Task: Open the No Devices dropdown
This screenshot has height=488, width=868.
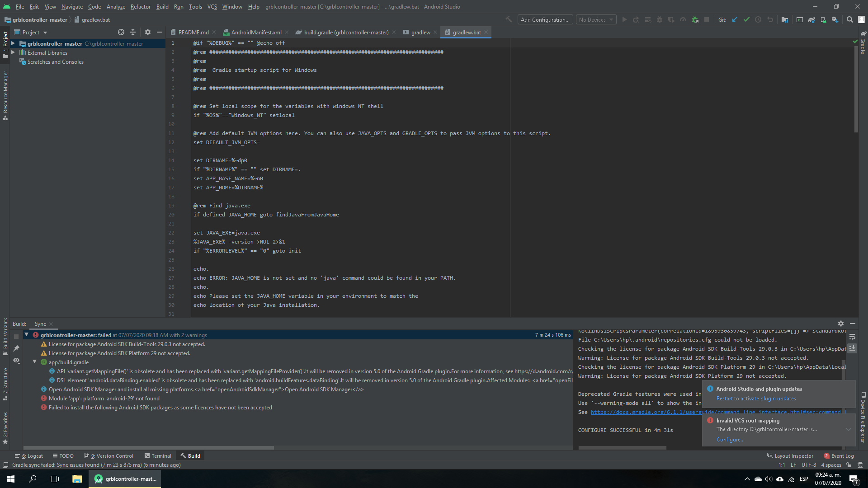Action: click(x=596, y=19)
